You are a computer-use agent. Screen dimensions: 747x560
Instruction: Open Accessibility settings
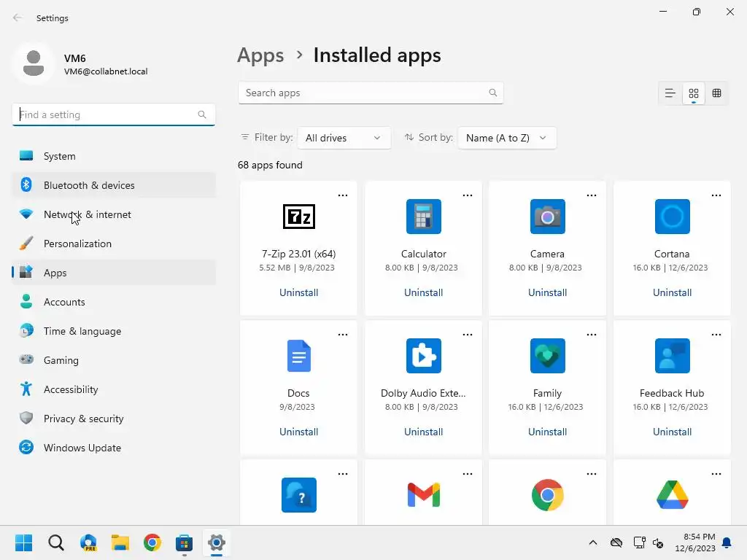(x=113, y=389)
